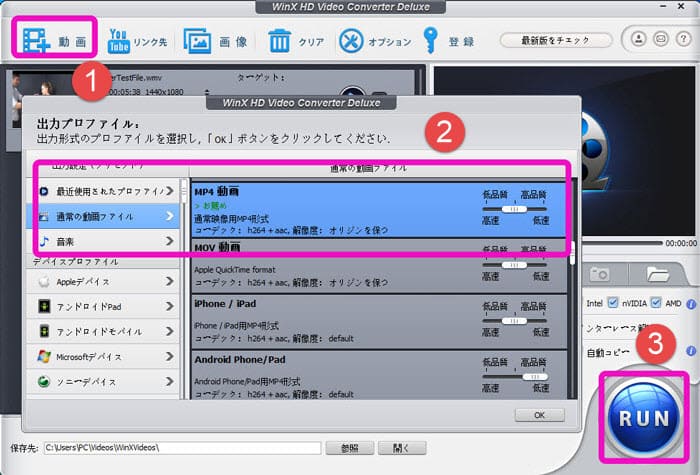Click the blue RUN button
Screen dimensions: 700x475
(644, 418)
